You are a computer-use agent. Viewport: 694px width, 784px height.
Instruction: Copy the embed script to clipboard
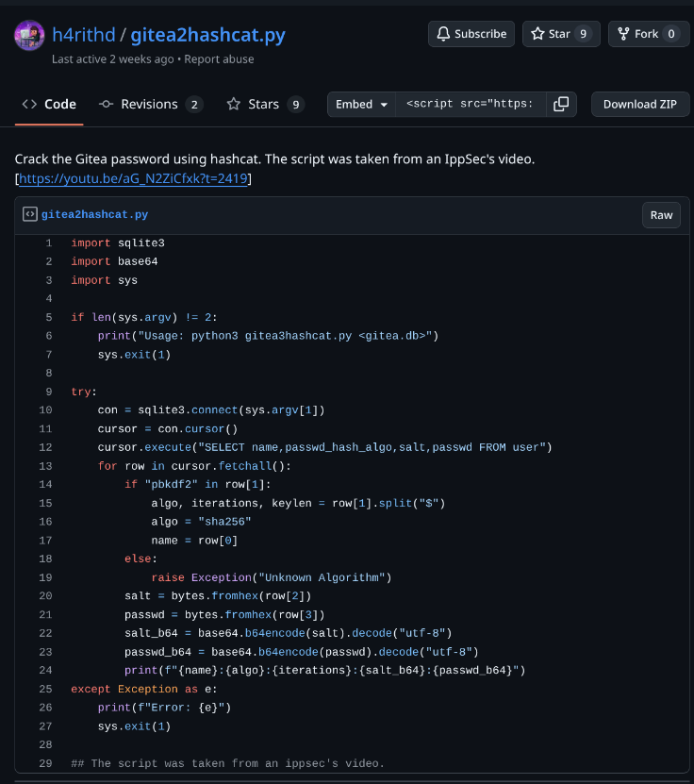pyautogui.click(x=561, y=104)
